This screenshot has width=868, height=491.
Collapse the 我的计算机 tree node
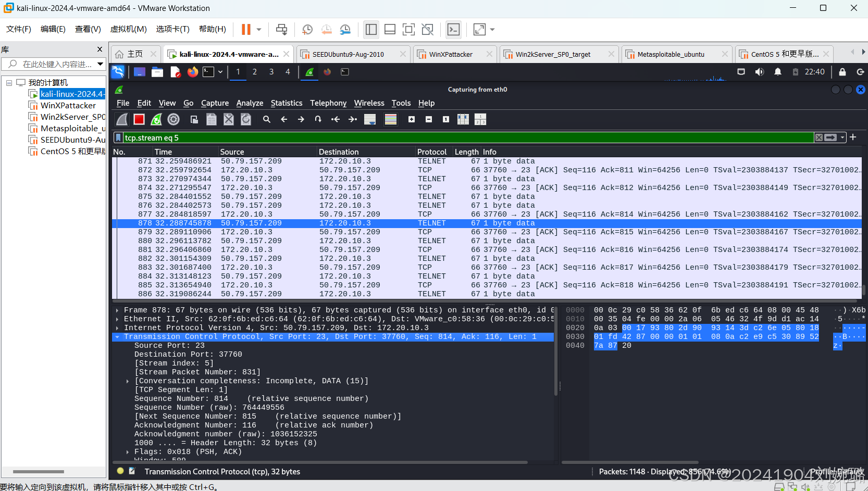click(9, 83)
